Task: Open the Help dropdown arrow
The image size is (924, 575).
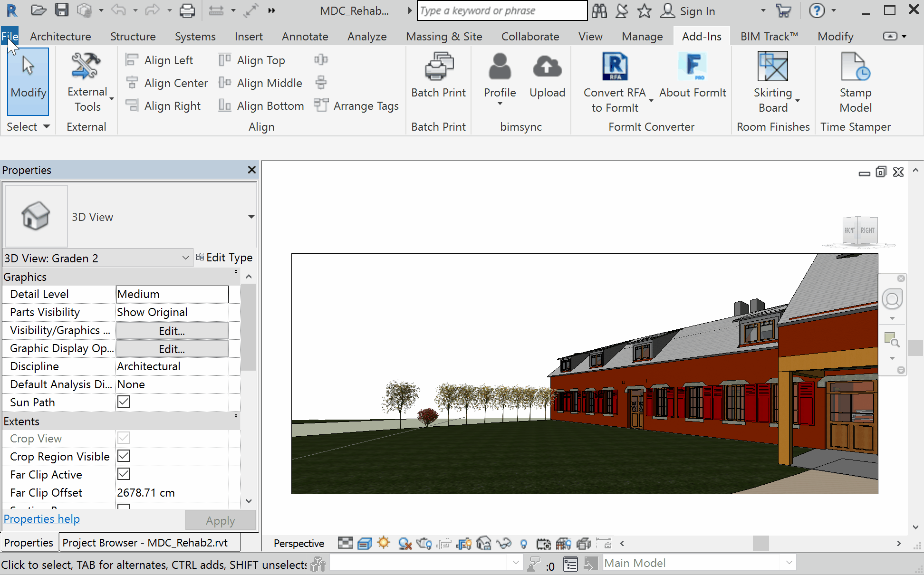Action: pos(834,10)
